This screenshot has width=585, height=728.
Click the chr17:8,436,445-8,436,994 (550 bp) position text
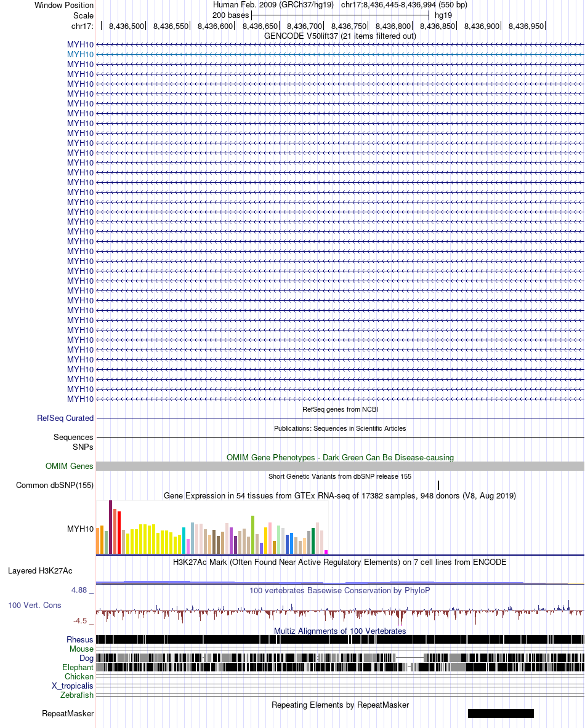click(x=404, y=5)
